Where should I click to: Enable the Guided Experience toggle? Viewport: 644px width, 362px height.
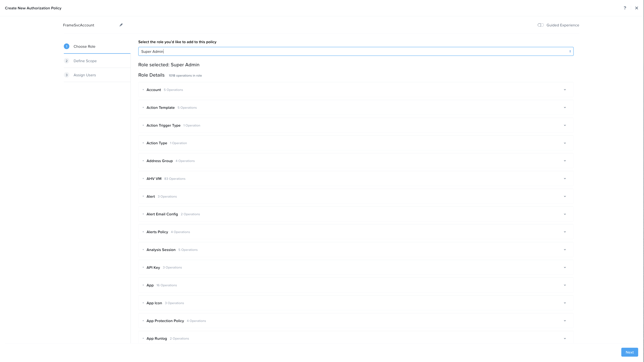[540, 25]
